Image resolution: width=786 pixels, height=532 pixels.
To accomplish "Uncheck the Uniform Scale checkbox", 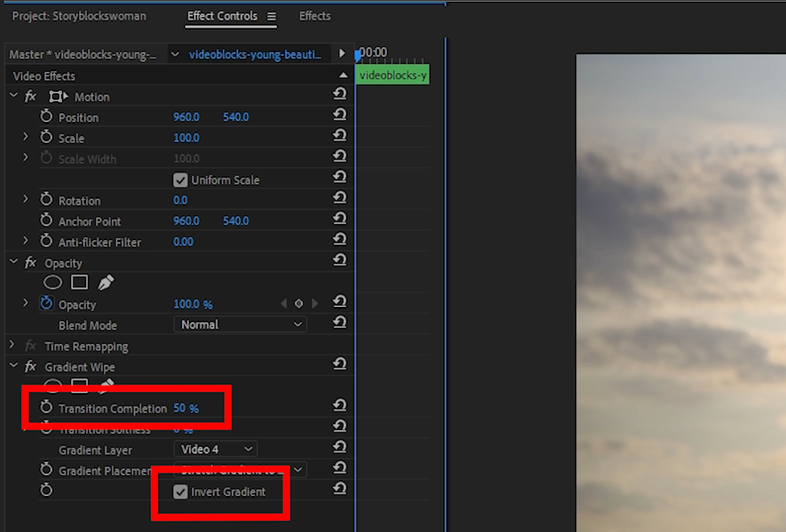I will (180, 179).
